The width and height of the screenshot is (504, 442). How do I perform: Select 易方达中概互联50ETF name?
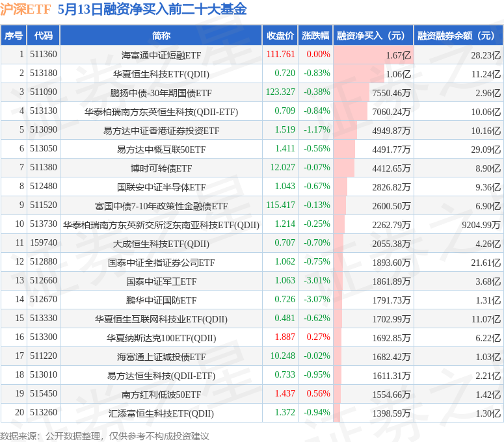pyautogui.click(x=161, y=150)
